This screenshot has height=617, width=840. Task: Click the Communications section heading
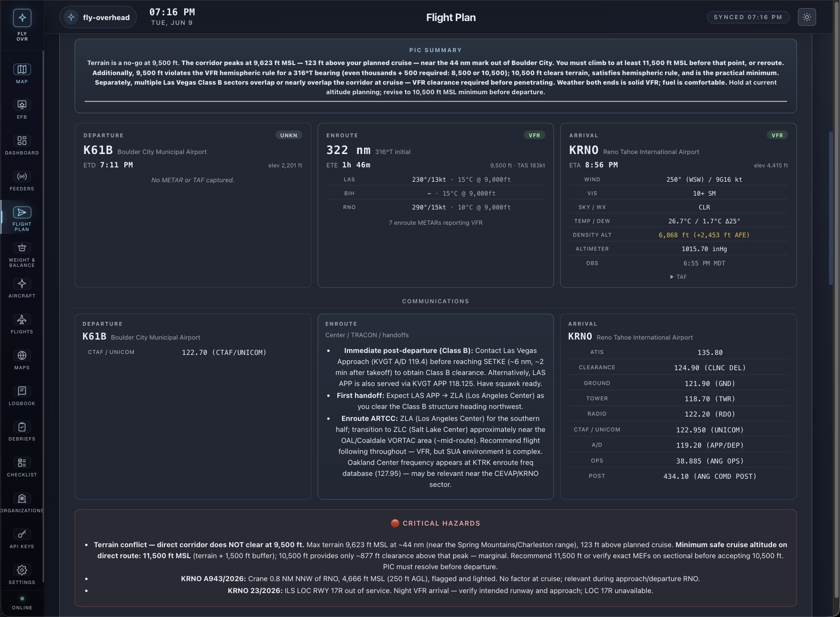435,301
